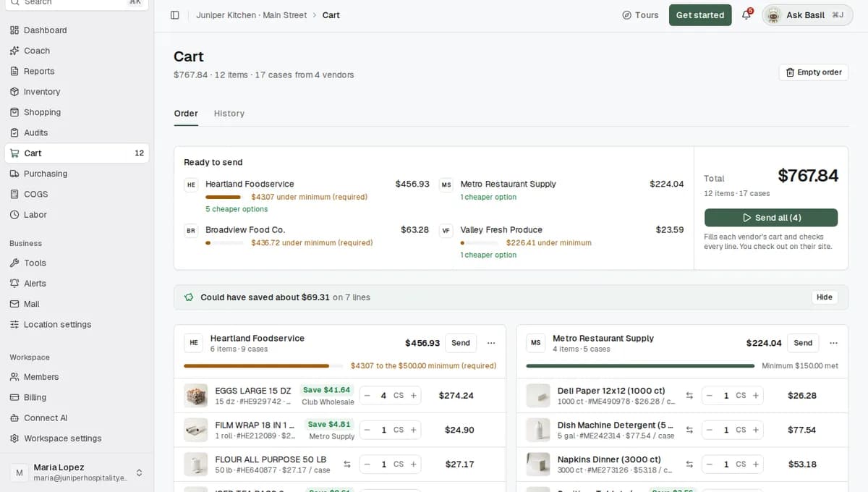
Task: Increase Dish Machine Detergent quantity
Action: (756, 430)
